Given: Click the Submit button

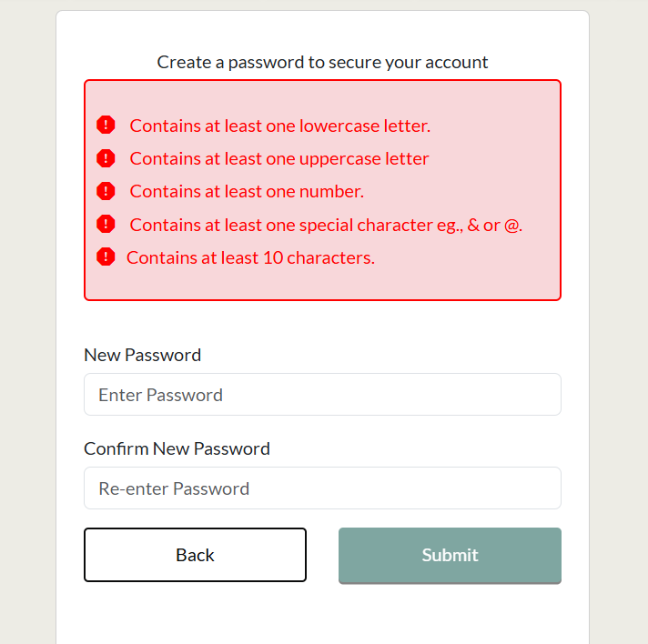Looking at the screenshot, I should (450, 555).
